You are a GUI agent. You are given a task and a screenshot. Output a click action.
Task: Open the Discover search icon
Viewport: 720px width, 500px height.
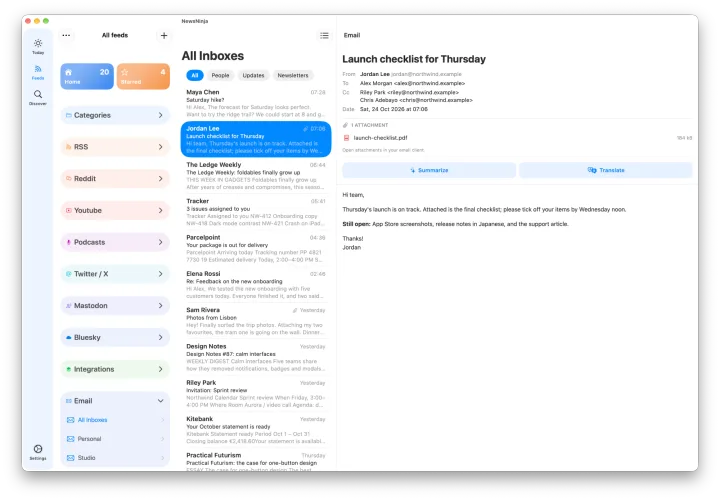pyautogui.click(x=38, y=97)
